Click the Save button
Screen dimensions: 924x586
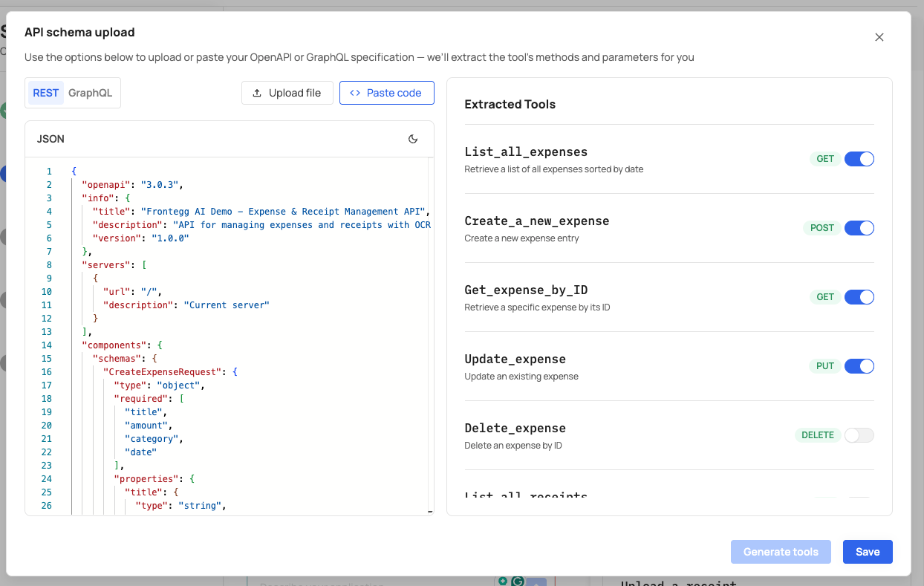tap(868, 552)
